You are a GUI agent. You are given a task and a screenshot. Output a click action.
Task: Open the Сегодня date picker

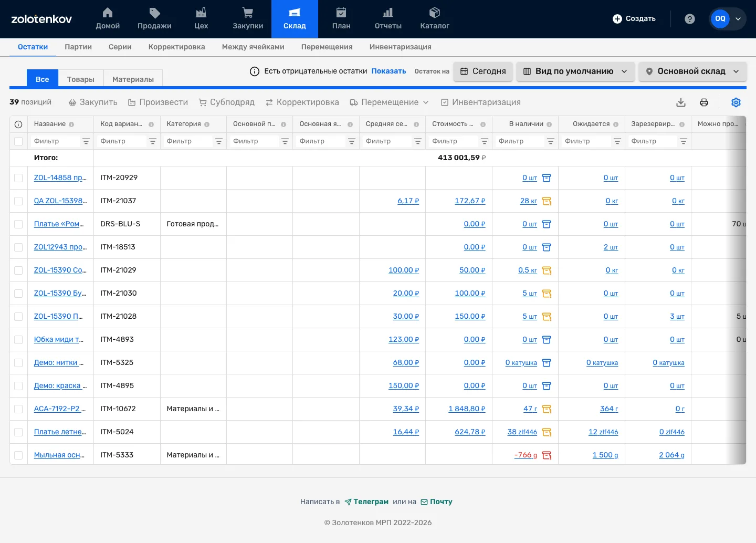tap(483, 71)
